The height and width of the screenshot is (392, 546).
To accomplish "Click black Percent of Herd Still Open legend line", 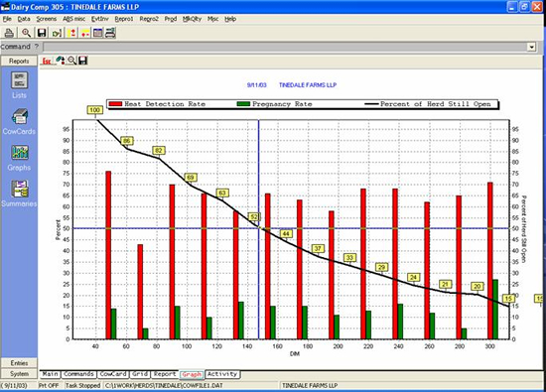I will 371,104.
